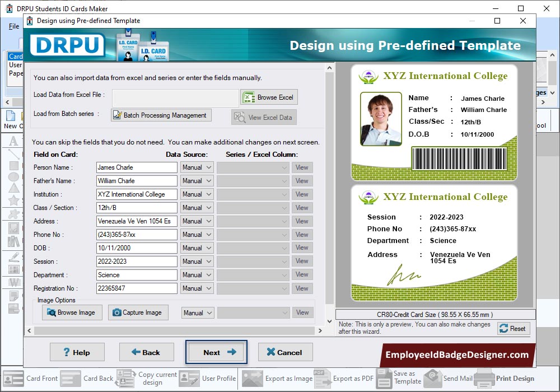Click View button for Department row
The image size is (560, 392).
(302, 274)
